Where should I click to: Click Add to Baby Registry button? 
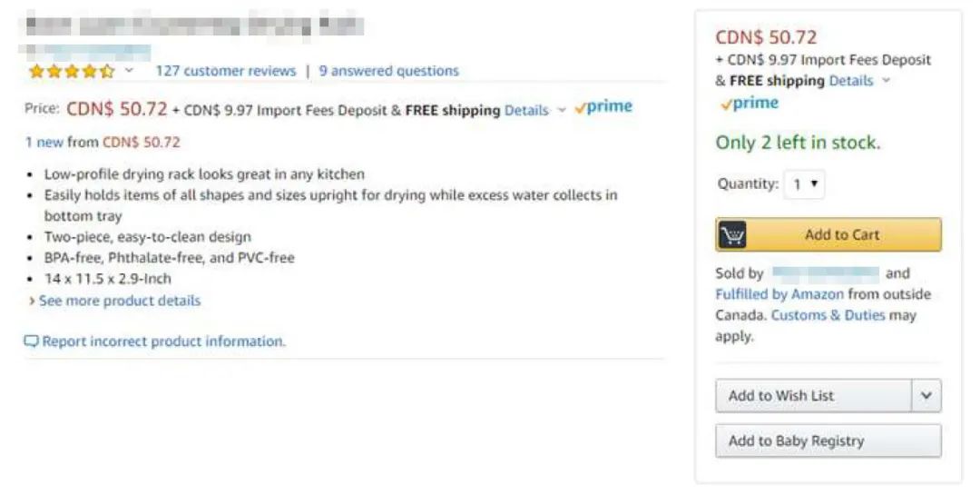pyautogui.click(x=828, y=441)
